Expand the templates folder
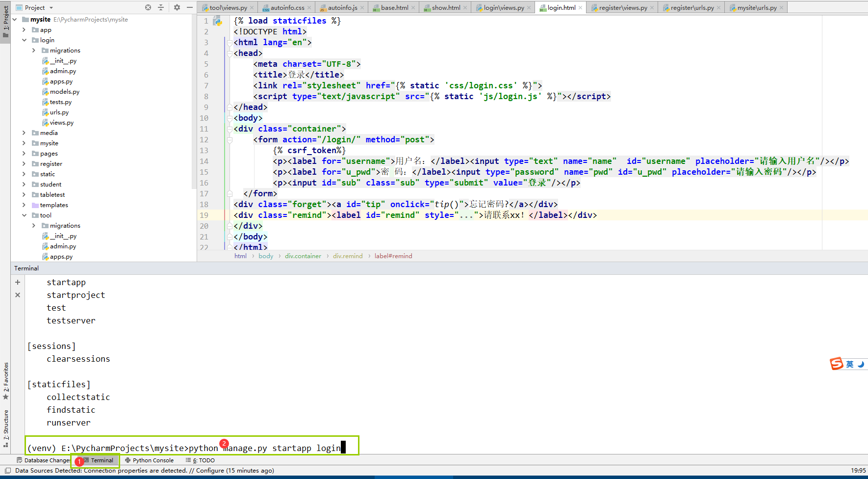The height and width of the screenshot is (479, 868). [x=24, y=205]
